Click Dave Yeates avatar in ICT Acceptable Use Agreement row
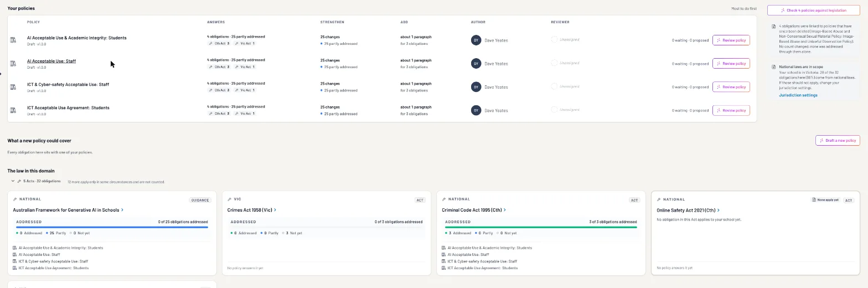Image resolution: width=868 pixels, height=288 pixels. click(476, 110)
